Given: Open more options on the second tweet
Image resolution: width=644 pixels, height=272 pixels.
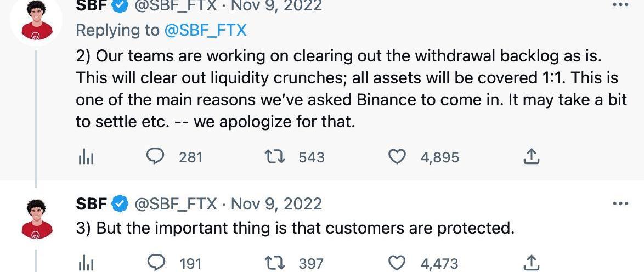Looking at the screenshot, I should [620, 203].
